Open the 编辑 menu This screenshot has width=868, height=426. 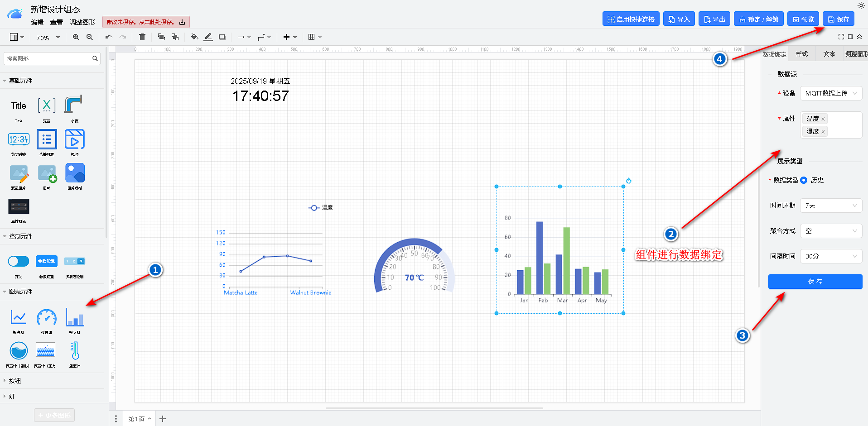37,22
